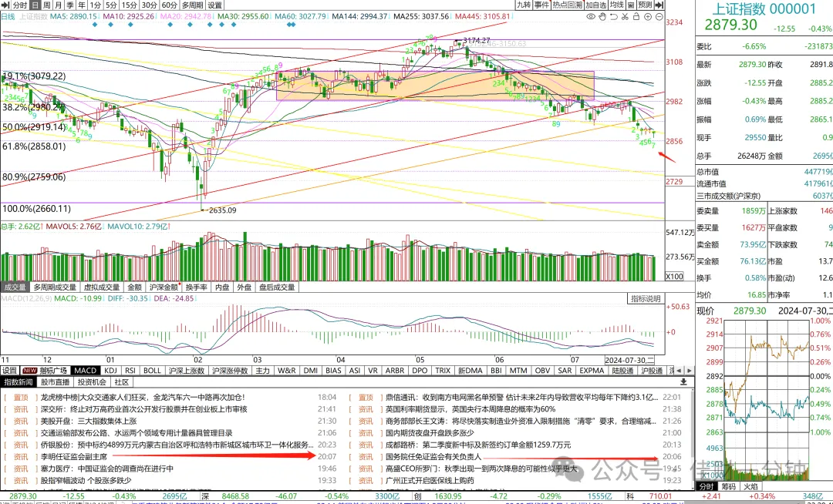Switch the mini chart to 火焰 tab
This screenshot has width=833, height=504.
(750, 486)
